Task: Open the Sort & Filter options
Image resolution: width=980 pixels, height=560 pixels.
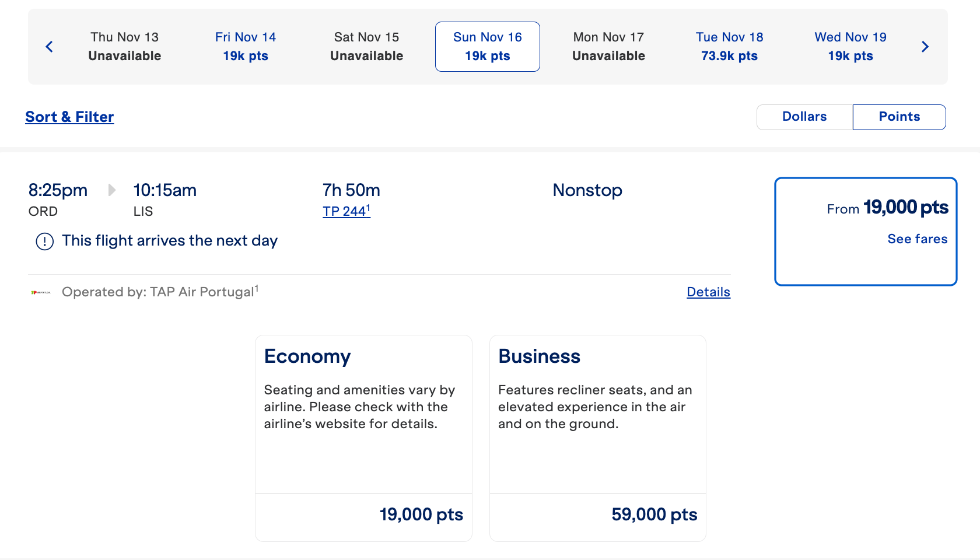Action: [69, 117]
